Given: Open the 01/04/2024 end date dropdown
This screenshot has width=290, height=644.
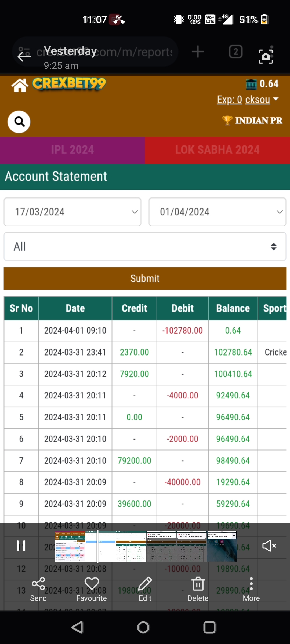Looking at the screenshot, I should 217,212.
